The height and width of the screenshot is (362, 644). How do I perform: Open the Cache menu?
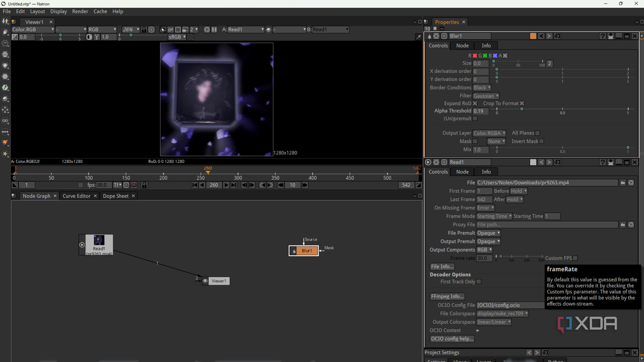click(x=100, y=12)
